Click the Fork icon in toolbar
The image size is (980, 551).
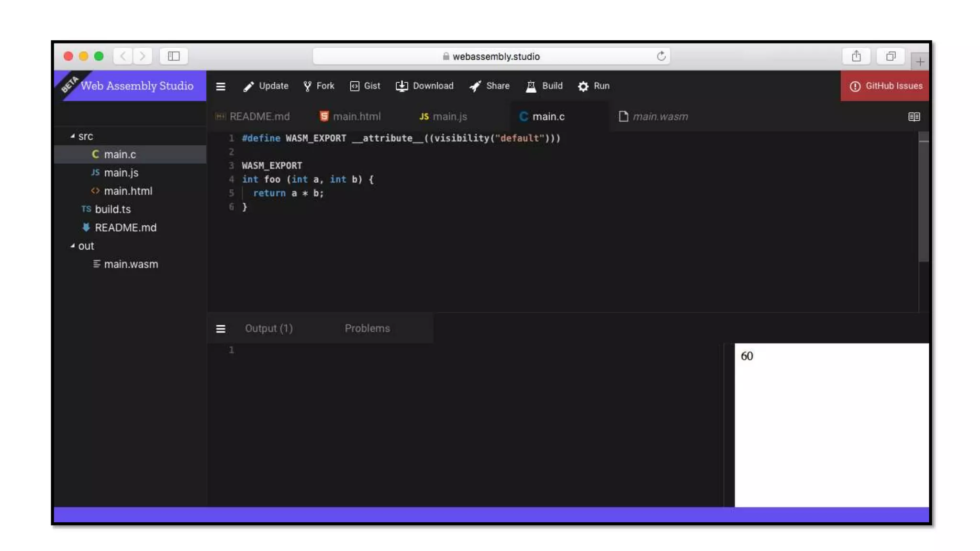point(308,86)
